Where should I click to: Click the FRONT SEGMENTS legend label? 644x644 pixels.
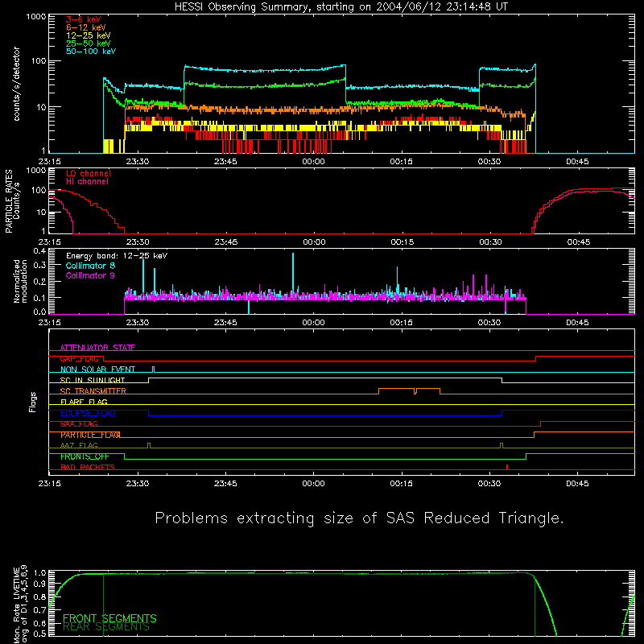pos(109,618)
